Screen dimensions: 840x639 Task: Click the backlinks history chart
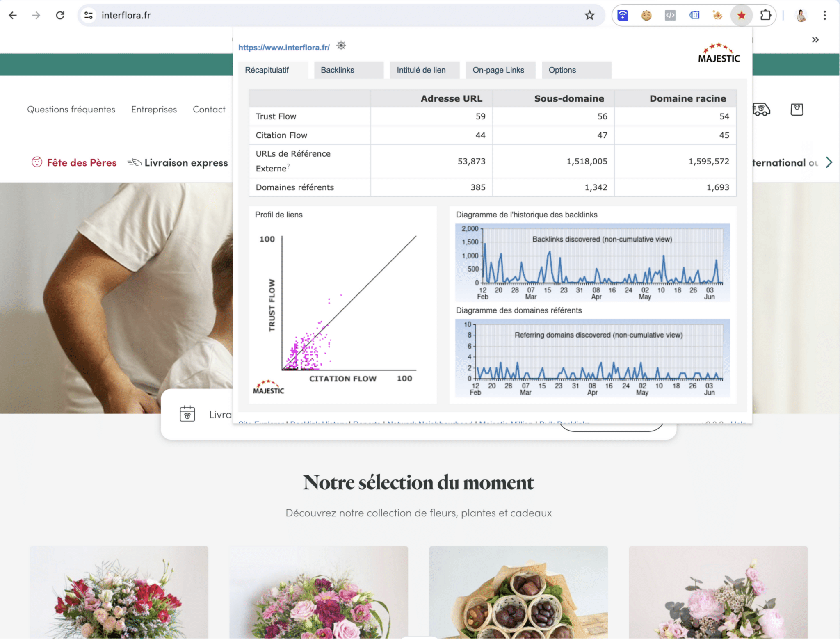(592, 262)
